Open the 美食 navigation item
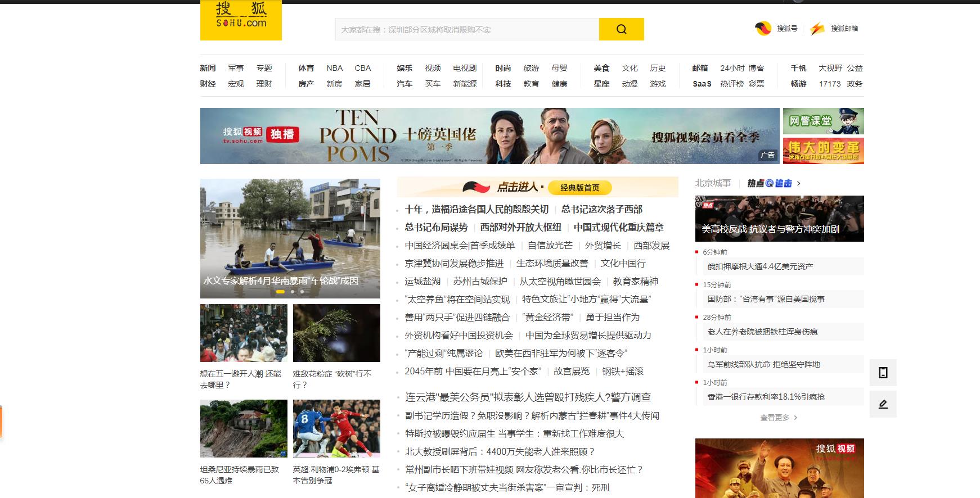Screen dimensions: 980x498 (x=601, y=68)
